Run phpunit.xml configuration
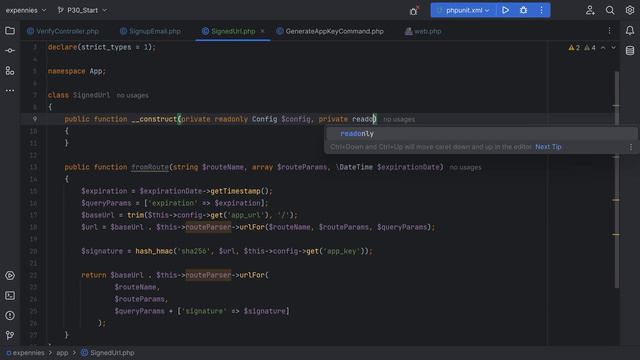640x360 pixels. pyautogui.click(x=505, y=10)
